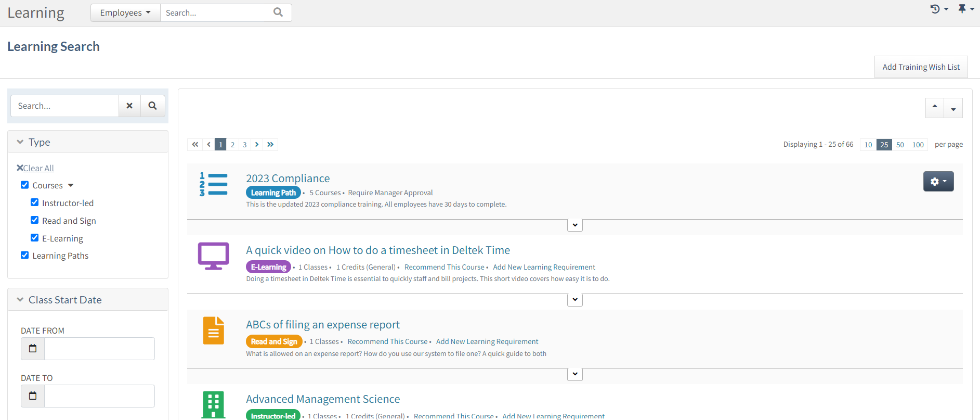The image size is (980, 420).
Task: Open gear actions menu for 2023 Compliance
Action: pos(938,181)
